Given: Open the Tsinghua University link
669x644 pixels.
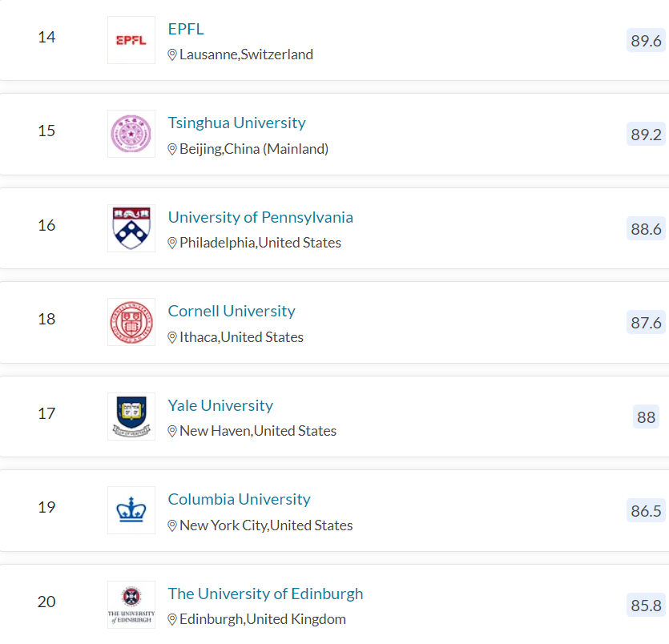Looking at the screenshot, I should tap(236, 123).
